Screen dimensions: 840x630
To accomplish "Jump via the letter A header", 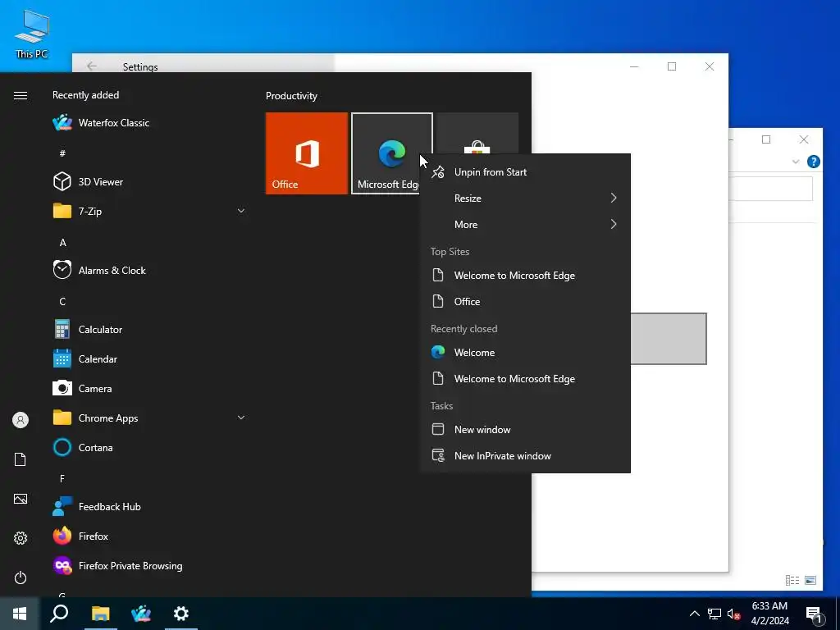I will coord(62,243).
